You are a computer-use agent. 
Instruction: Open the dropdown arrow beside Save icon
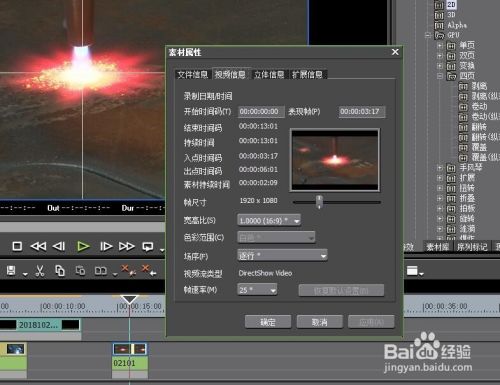click(x=25, y=275)
